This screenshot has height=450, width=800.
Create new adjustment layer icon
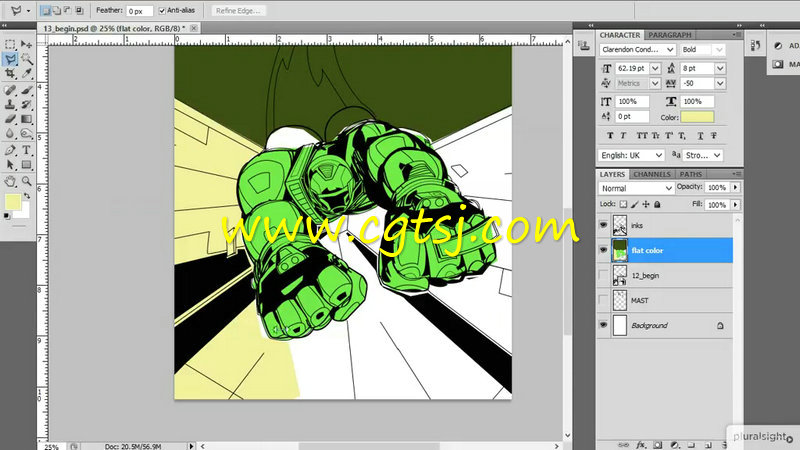675,445
